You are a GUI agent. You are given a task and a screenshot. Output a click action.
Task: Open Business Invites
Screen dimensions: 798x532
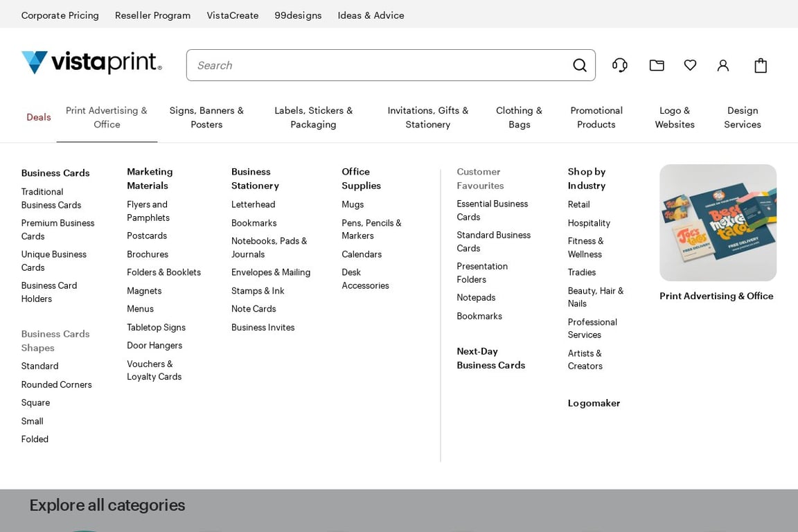pyautogui.click(x=263, y=328)
